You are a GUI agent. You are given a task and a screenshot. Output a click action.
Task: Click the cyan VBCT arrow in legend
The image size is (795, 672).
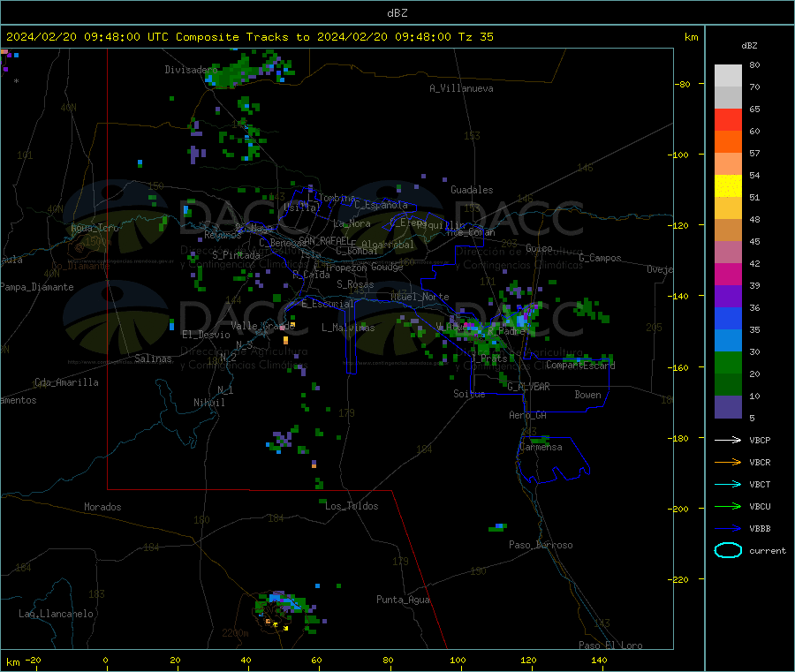coord(728,484)
